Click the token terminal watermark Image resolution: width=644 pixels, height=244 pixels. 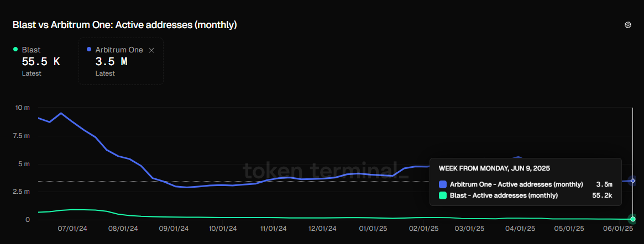326,171
